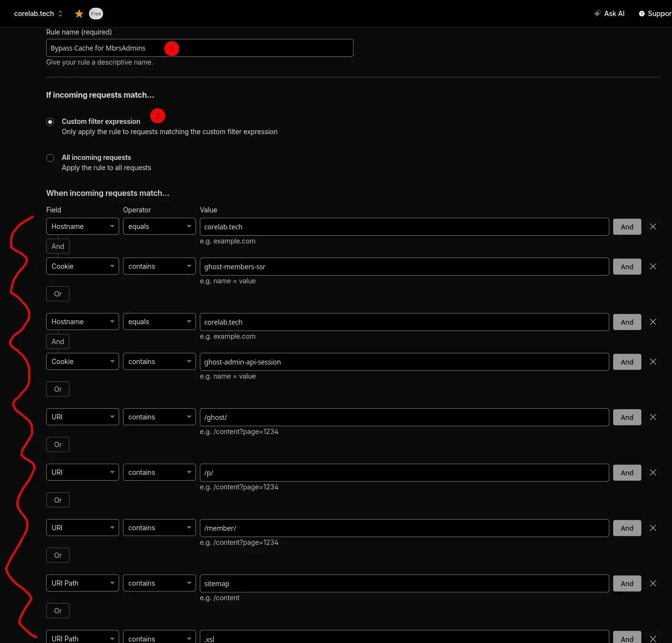Screen dimensions: 672x643
Task: Click And button right of /p/ value
Action: [x=627, y=473]
